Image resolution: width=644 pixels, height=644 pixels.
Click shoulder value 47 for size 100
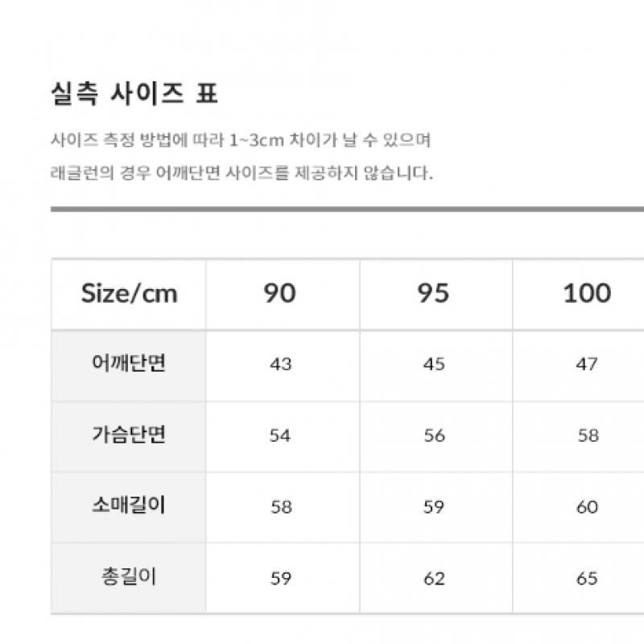coord(587,365)
